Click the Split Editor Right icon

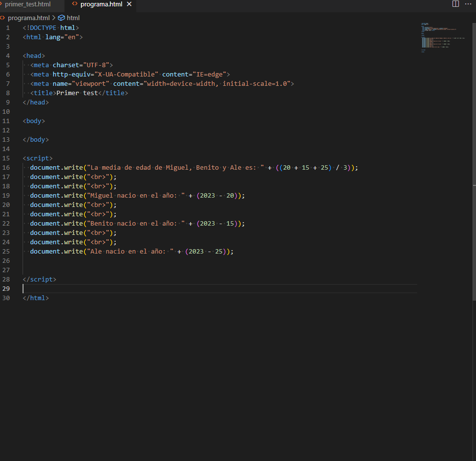point(455,4)
